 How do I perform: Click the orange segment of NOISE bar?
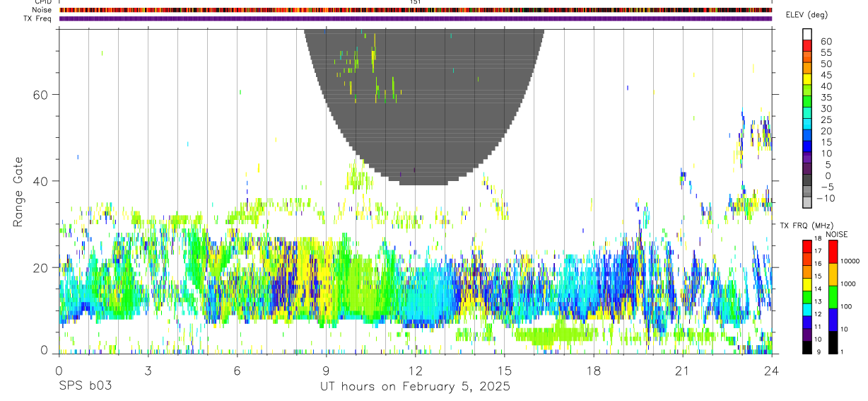[833, 274]
